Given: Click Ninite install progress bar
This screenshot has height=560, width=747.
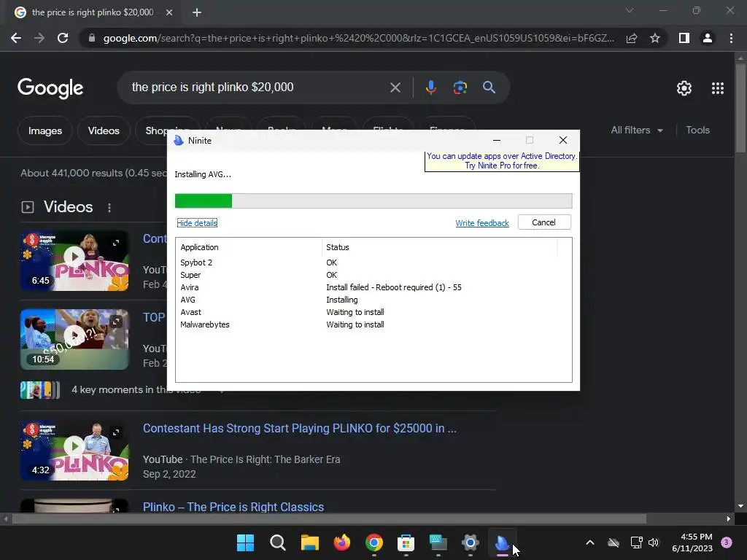Looking at the screenshot, I should (373, 201).
